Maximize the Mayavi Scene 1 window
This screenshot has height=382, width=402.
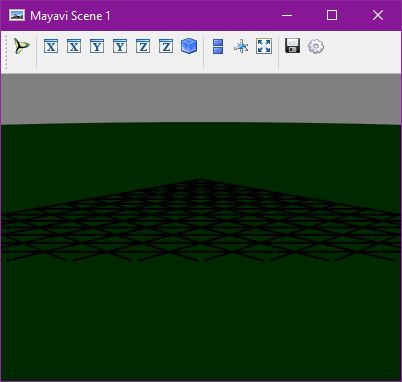point(332,15)
